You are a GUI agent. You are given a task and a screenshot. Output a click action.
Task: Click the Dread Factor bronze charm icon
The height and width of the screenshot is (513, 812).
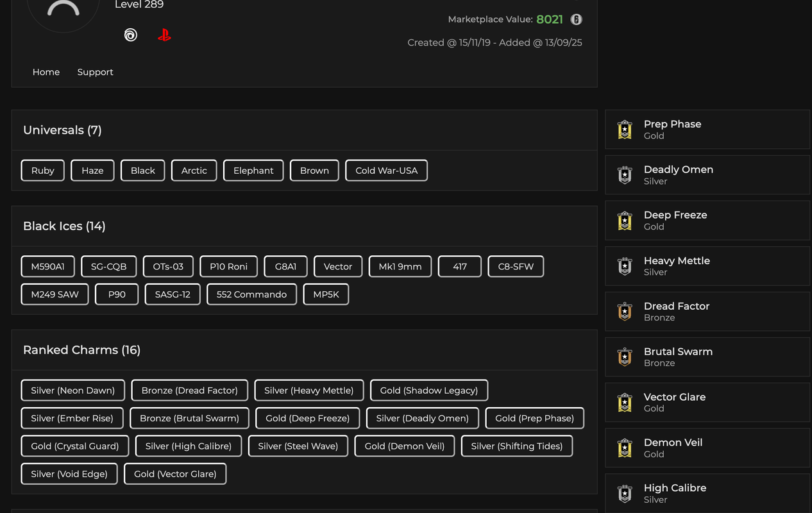tap(625, 312)
